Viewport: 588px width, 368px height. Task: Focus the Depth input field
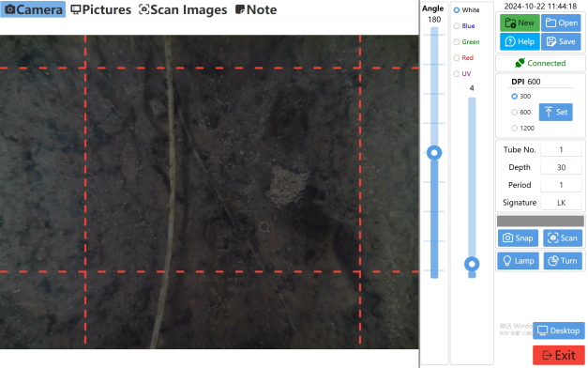pyautogui.click(x=561, y=167)
